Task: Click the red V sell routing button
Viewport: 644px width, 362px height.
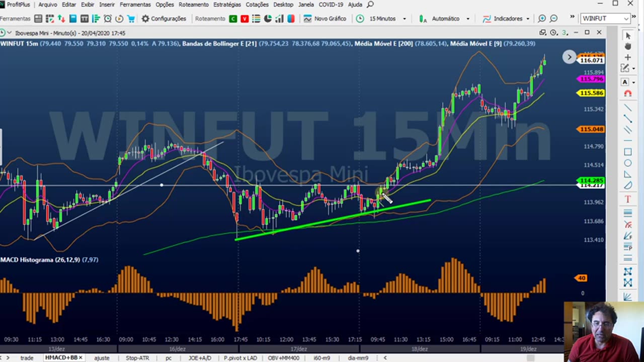Action: click(x=245, y=19)
